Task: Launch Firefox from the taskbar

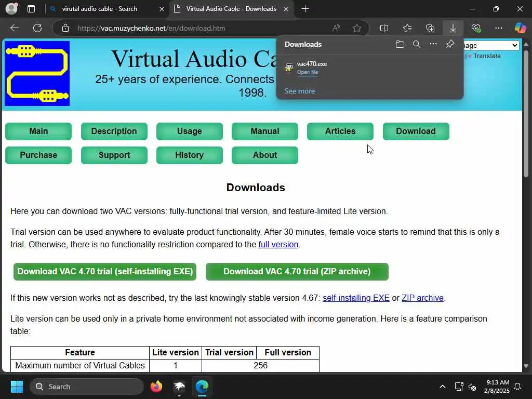Action: tap(156, 387)
